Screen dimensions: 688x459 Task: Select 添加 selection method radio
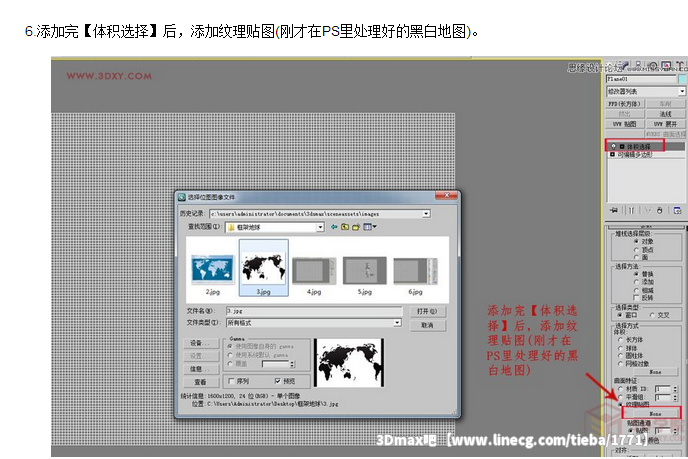(x=636, y=282)
